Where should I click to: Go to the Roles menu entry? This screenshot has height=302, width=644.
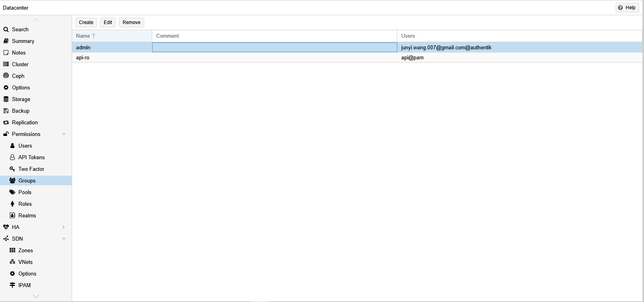point(25,204)
